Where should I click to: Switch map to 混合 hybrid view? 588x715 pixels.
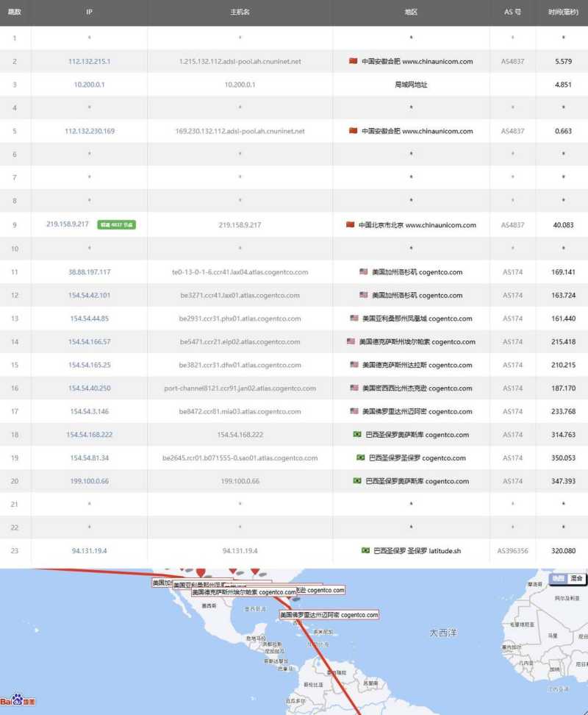click(576, 578)
